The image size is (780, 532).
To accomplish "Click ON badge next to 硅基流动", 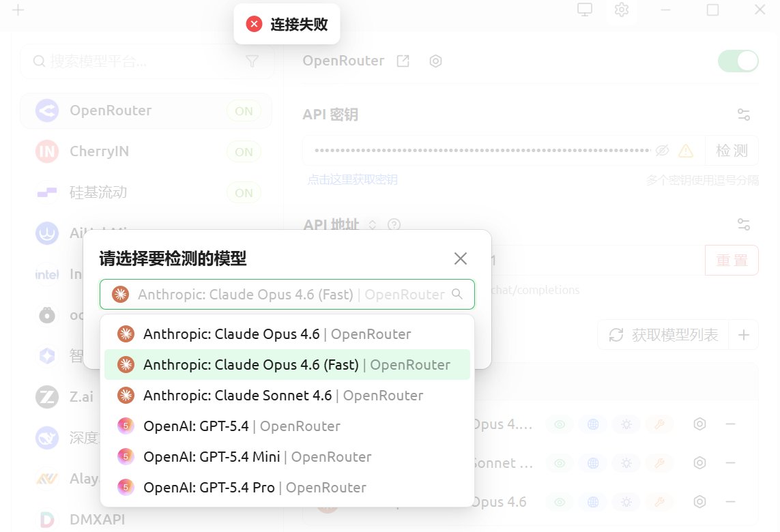I will pos(244,193).
